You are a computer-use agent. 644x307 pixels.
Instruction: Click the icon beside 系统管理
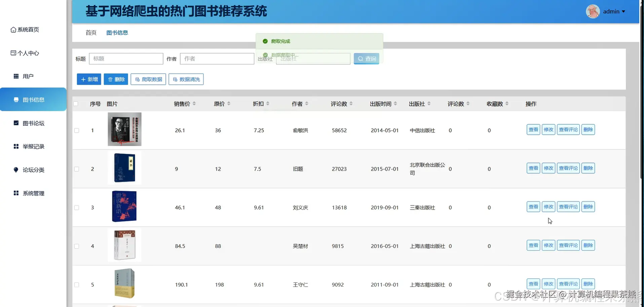click(x=16, y=193)
